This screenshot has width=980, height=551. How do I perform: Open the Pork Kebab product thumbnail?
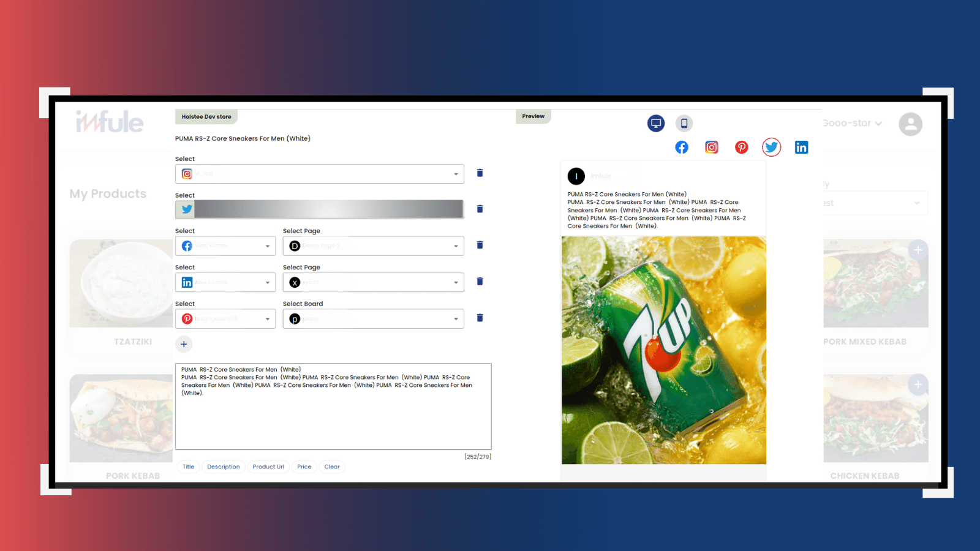pyautogui.click(x=121, y=418)
